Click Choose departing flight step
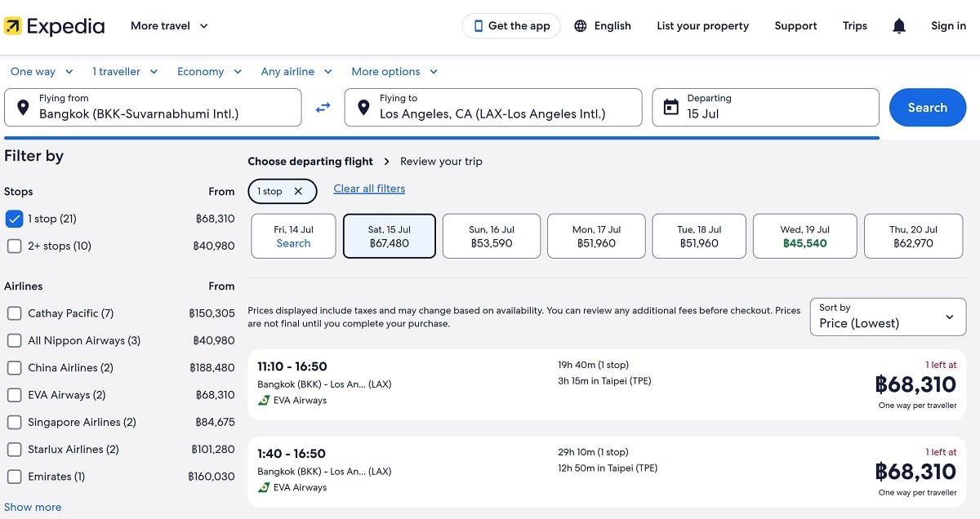This screenshot has height=519, width=980. 310,162
